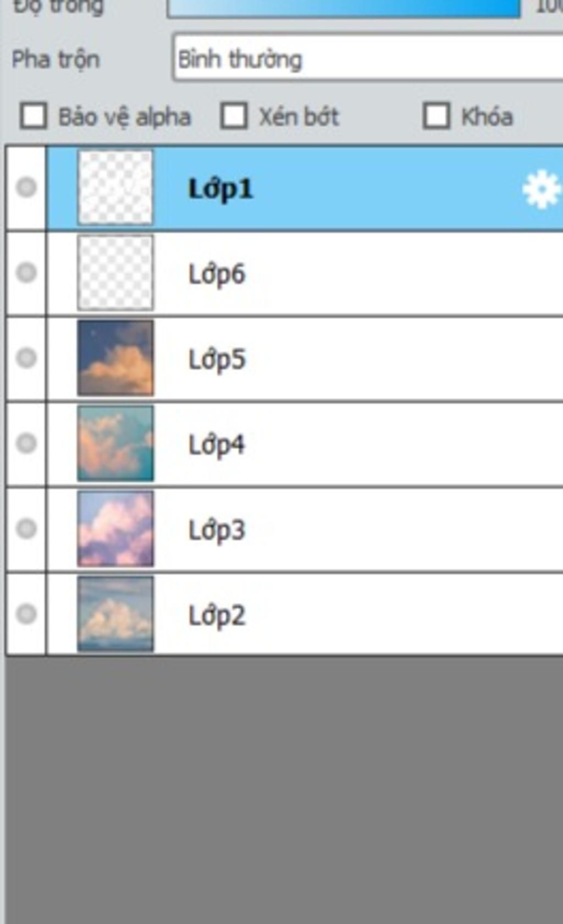Toggle visibility of layer Lớp1

pos(26,188)
